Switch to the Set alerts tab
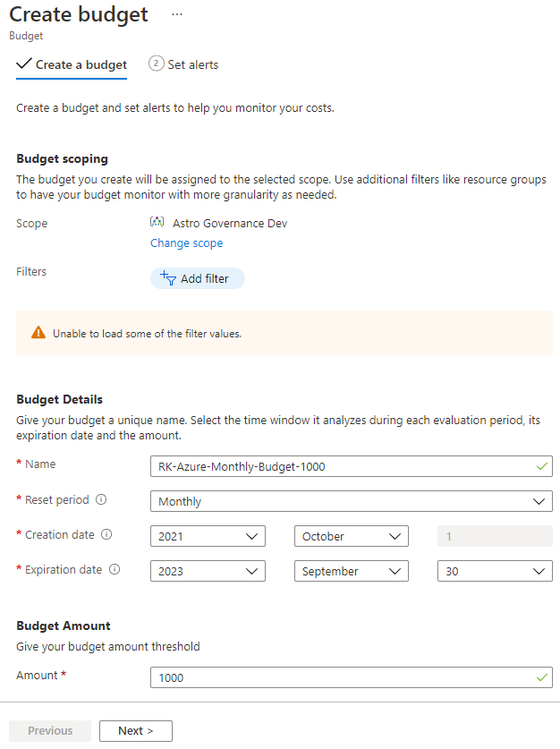560x749 pixels. 192,64
